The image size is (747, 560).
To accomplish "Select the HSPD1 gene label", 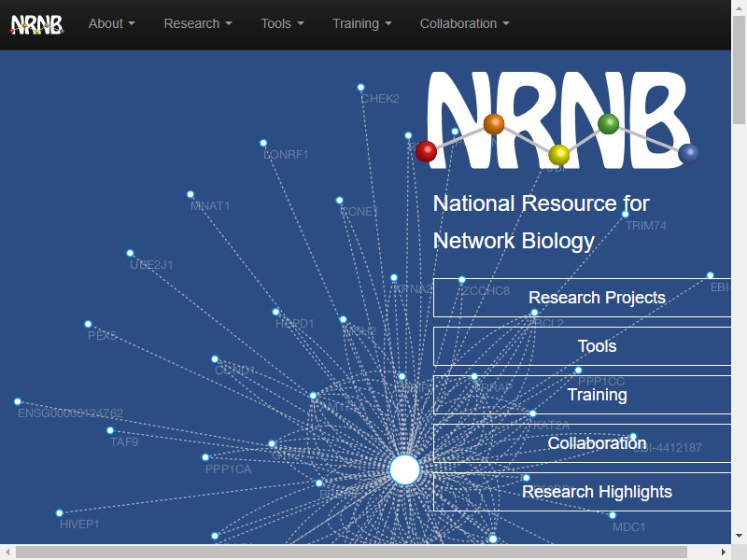I will coord(295,324).
